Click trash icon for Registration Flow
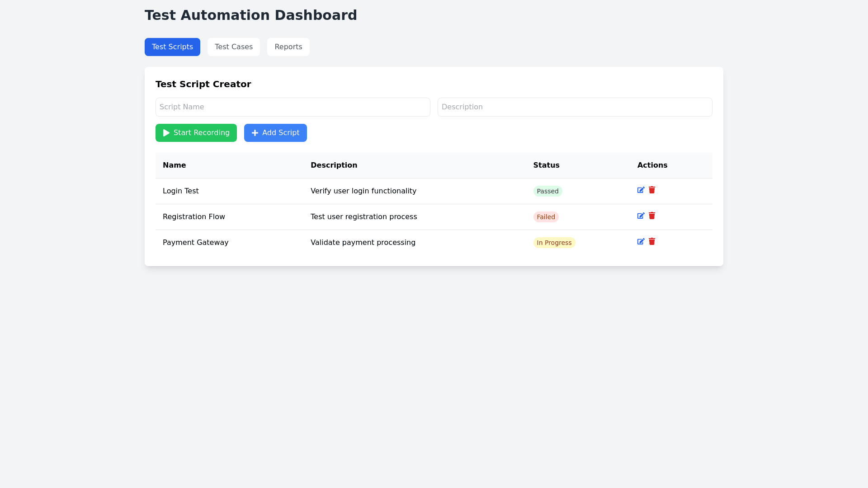868x488 pixels. [652, 216]
